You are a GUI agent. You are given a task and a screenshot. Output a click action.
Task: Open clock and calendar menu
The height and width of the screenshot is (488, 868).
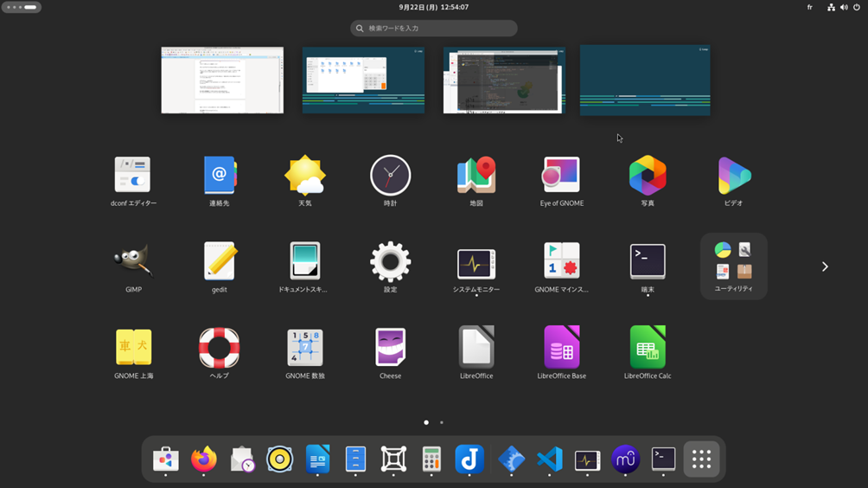click(434, 7)
